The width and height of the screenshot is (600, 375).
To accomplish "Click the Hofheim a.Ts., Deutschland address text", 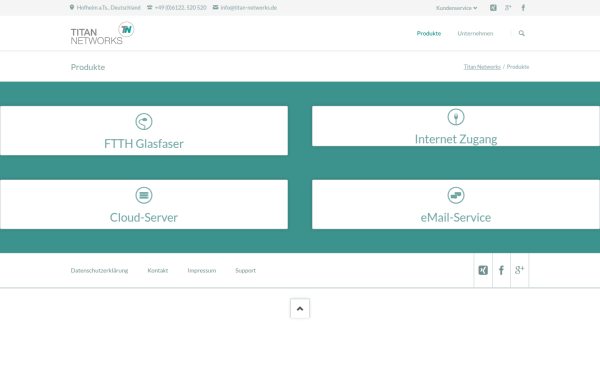I will [108, 8].
